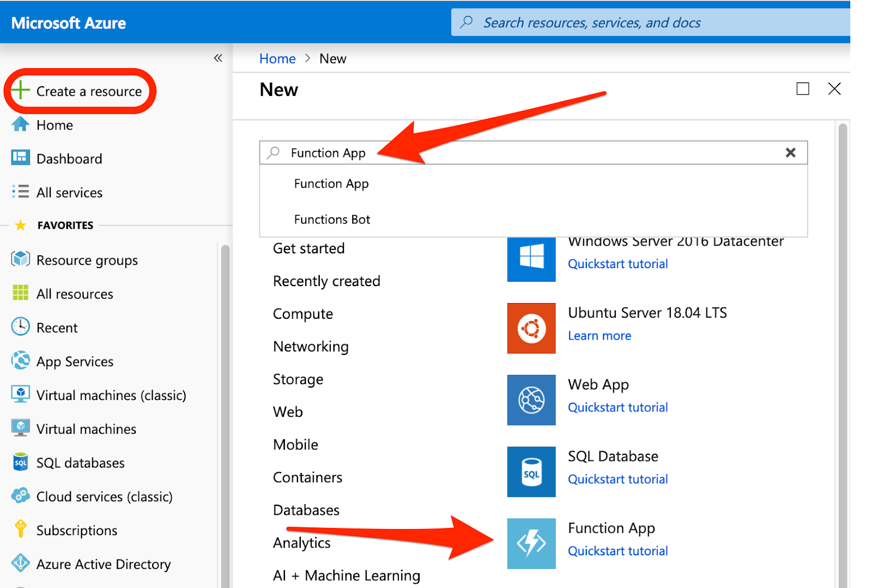Select the Databases category
This screenshot has height=588, width=872.
tap(306, 510)
